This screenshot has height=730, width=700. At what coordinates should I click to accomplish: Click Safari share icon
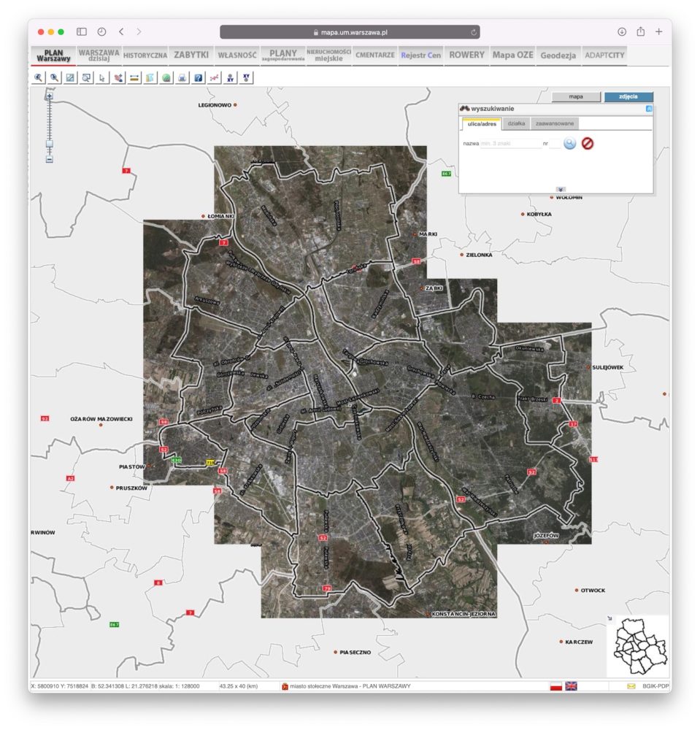click(641, 31)
